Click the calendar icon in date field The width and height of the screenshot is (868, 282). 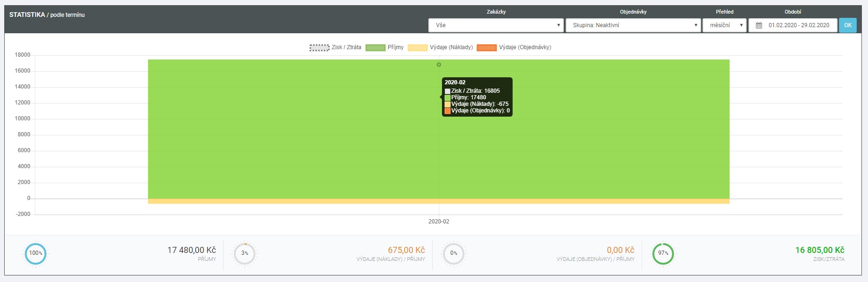point(759,25)
